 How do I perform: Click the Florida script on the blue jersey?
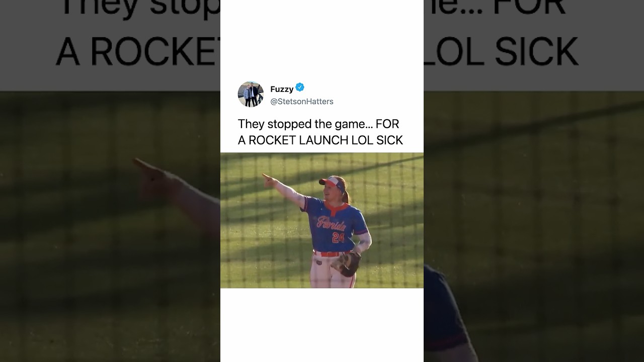(x=331, y=223)
